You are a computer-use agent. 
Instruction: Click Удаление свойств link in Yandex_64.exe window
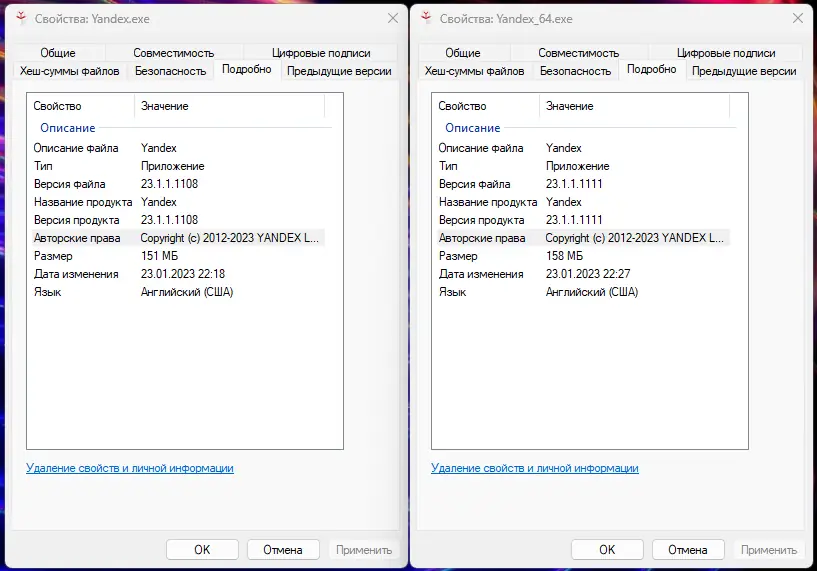tap(534, 468)
